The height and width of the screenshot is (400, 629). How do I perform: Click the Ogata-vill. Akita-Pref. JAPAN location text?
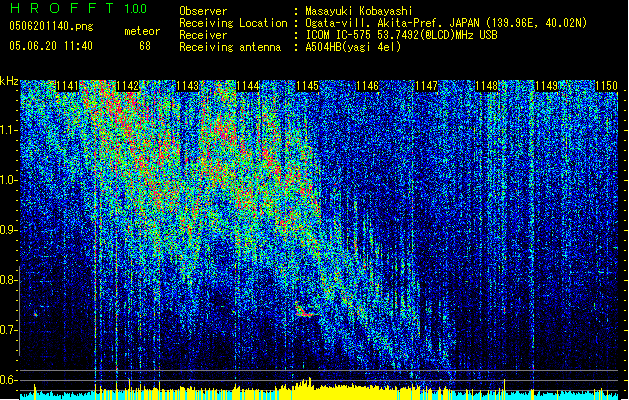pyautogui.click(x=446, y=23)
